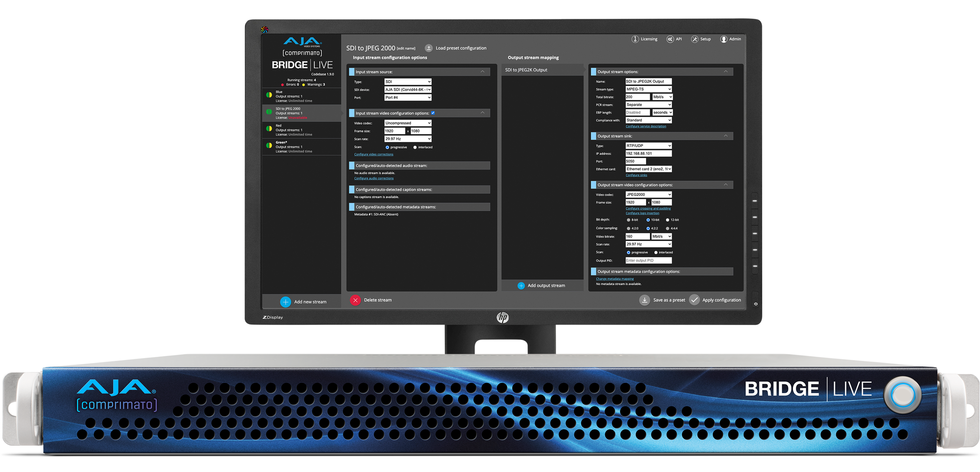Click edit name next to stream title

point(406,49)
